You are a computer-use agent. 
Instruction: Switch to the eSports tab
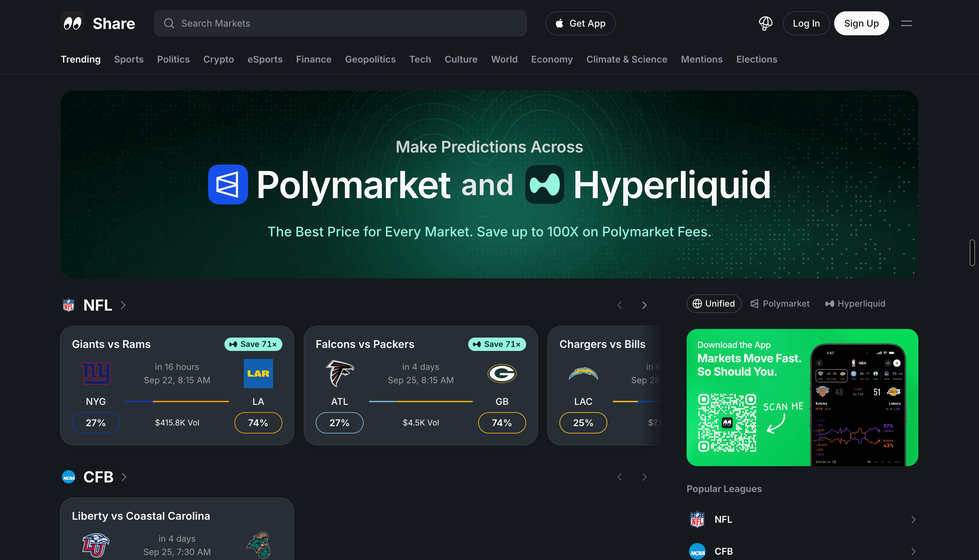coord(265,59)
